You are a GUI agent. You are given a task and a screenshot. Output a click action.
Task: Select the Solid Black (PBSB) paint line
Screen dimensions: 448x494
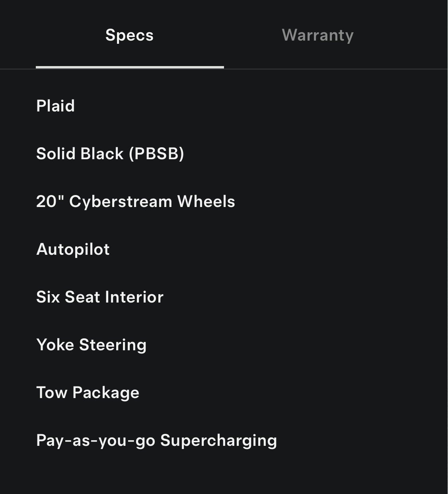pyautogui.click(x=110, y=154)
